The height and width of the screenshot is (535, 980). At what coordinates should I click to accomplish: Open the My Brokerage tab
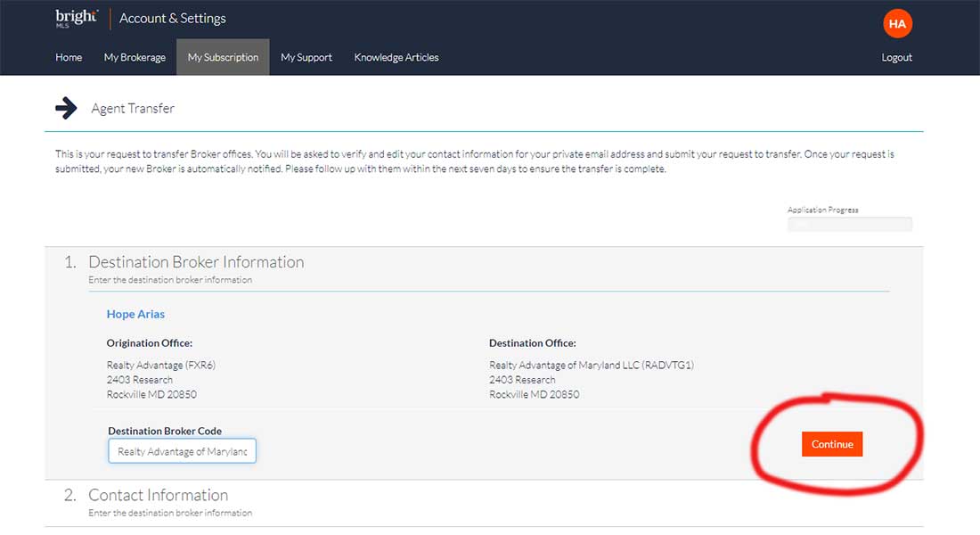point(135,57)
